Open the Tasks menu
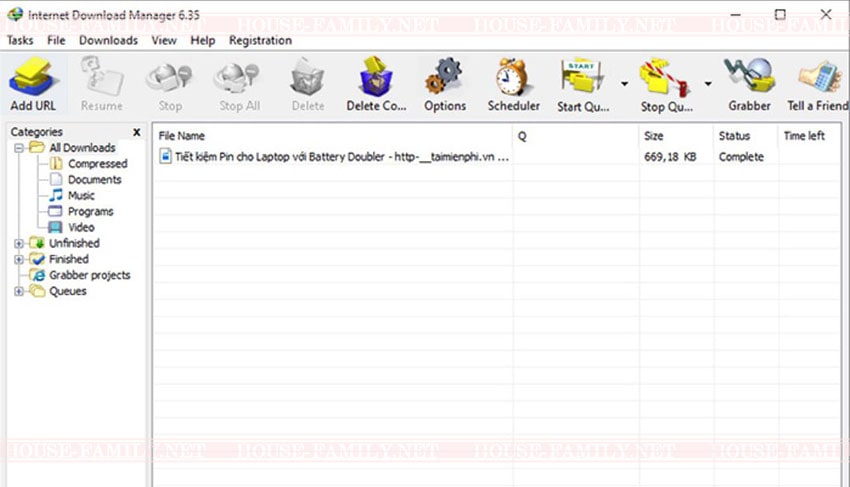 [20, 41]
